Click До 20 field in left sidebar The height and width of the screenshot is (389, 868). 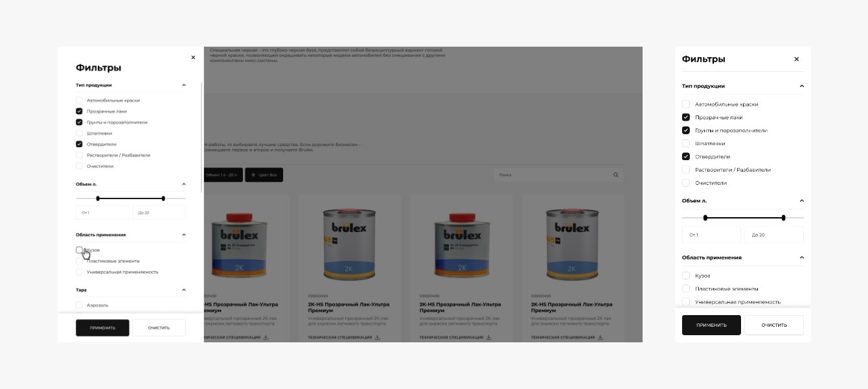click(x=159, y=213)
